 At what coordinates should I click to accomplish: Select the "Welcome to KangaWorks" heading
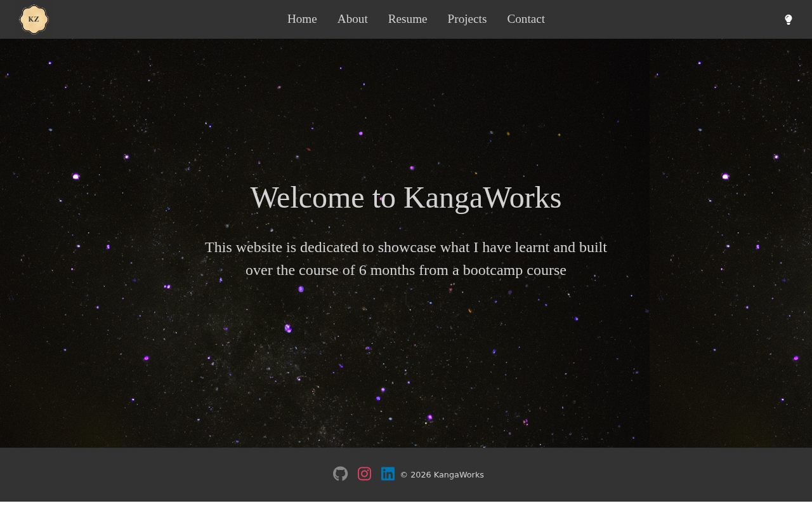(x=406, y=197)
